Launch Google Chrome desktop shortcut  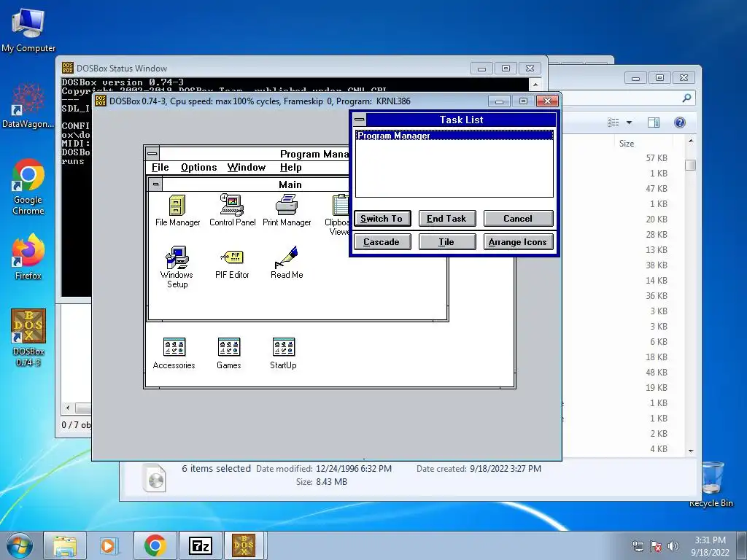(28, 187)
